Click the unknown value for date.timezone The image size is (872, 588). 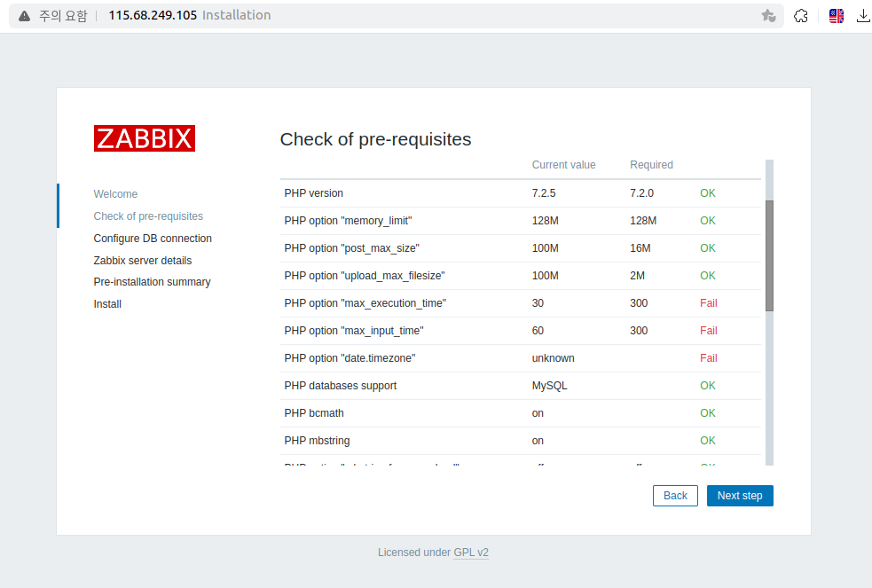pos(554,358)
